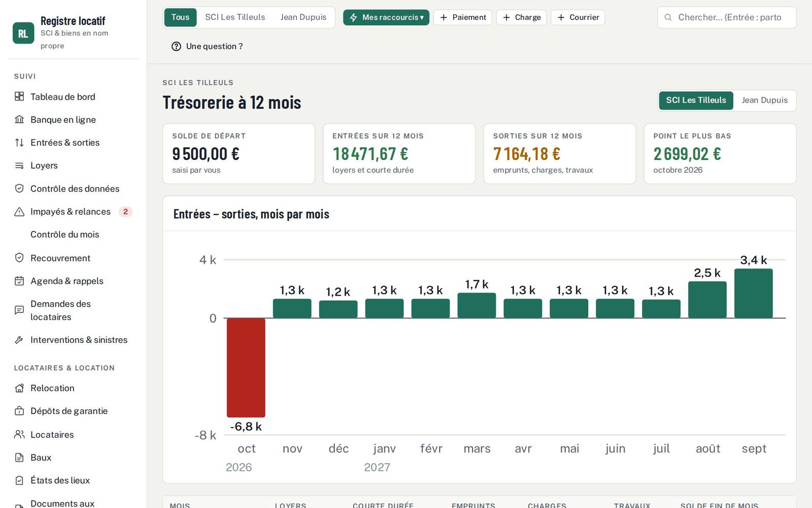
Task: Click the Relocation house icon
Action: click(x=19, y=388)
